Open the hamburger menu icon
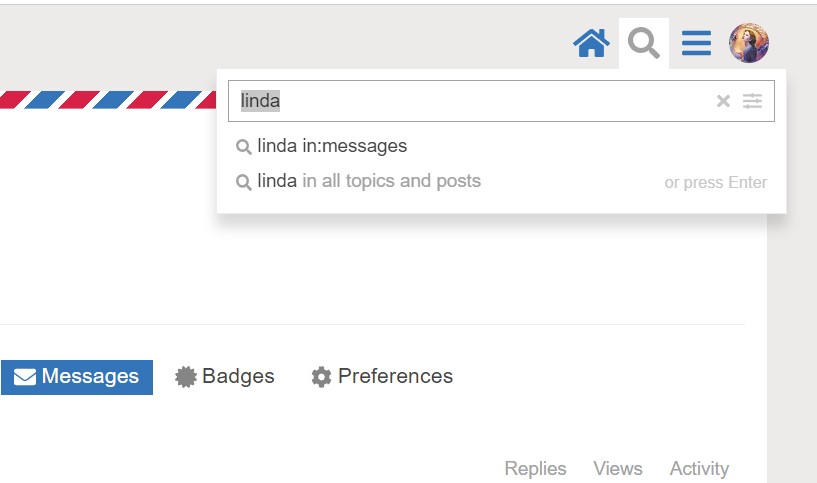This screenshot has height=483, width=817. [x=696, y=43]
